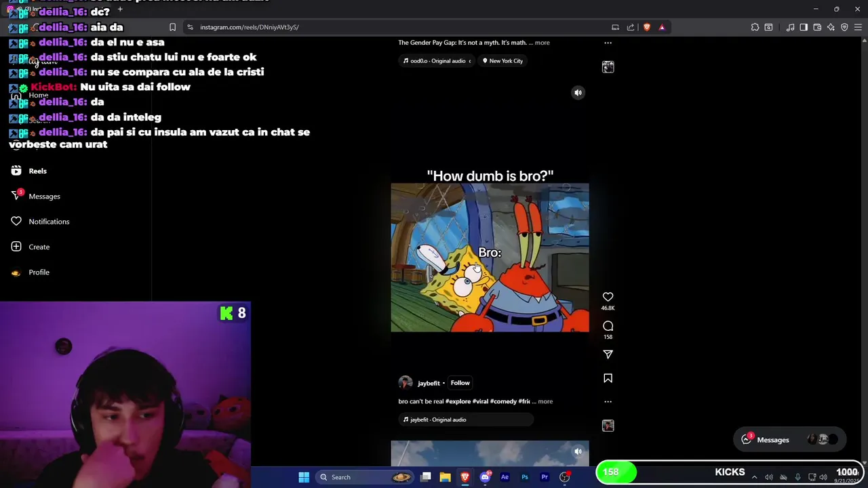The image size is (868, 488).
Task: Open Brave main hamburger menu
Action: coord(858,27)
